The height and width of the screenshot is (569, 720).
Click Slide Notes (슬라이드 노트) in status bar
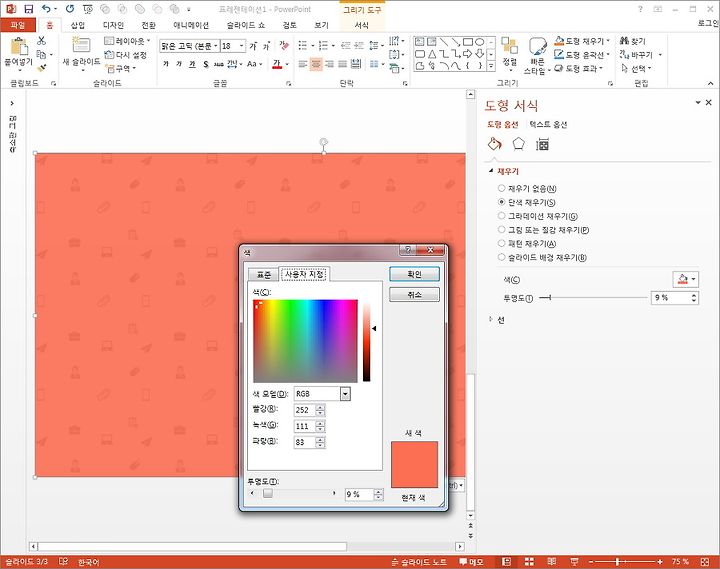[419, 561]
